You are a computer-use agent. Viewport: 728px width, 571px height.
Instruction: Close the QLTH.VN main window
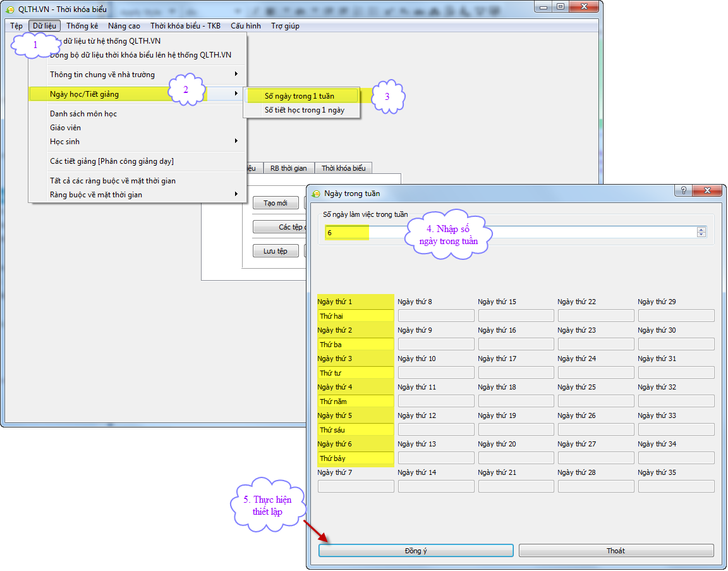[x=584, y=6]
